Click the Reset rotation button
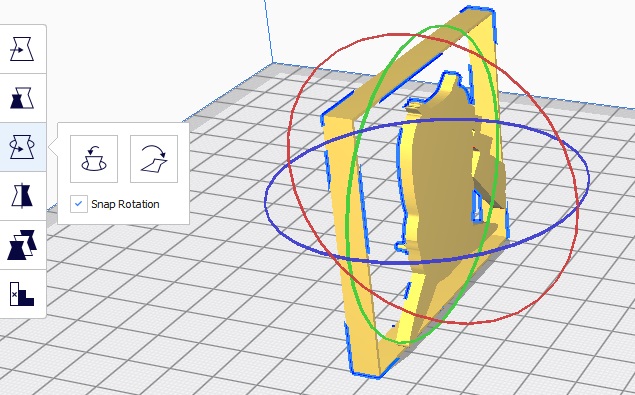635x395 pixels. [94, 159]
